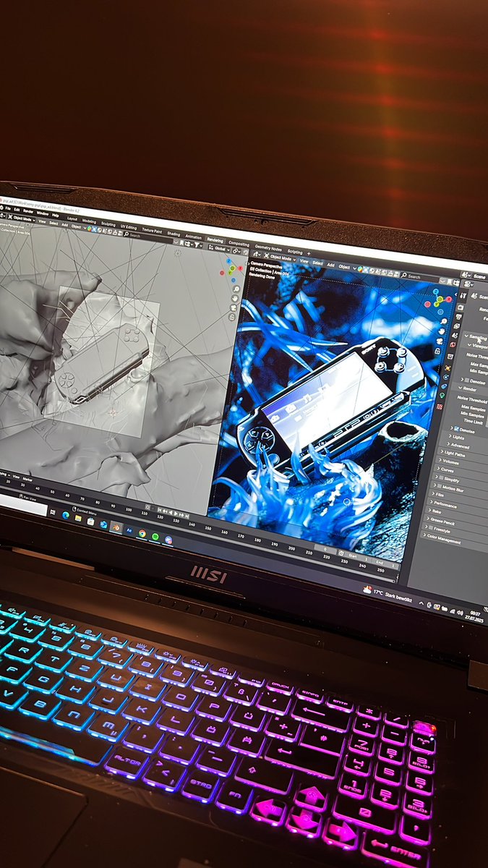The height and width of the screenshot is (868, 488).
Task: Click the navigation gizmo in left viewport
Action: [230, 269]
